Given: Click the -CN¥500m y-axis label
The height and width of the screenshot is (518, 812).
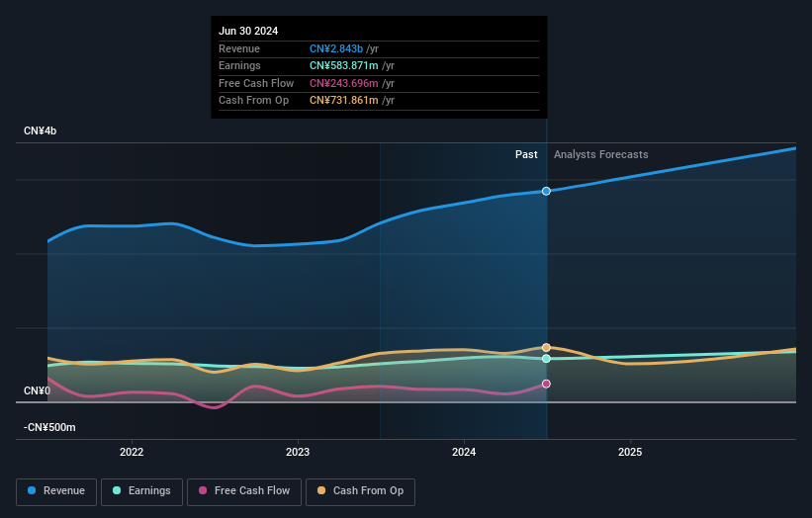Looking at the screenshot, I should coord(49,427).
